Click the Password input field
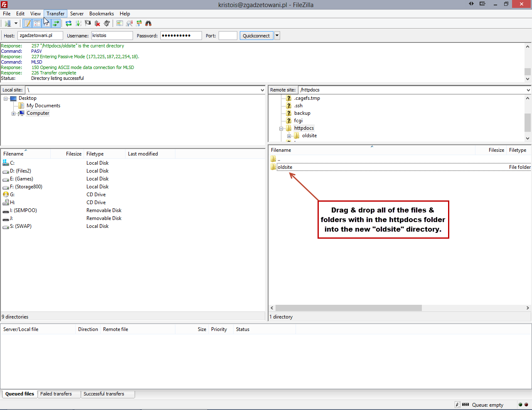The image size is (532, 410). (x=181, y=36)
